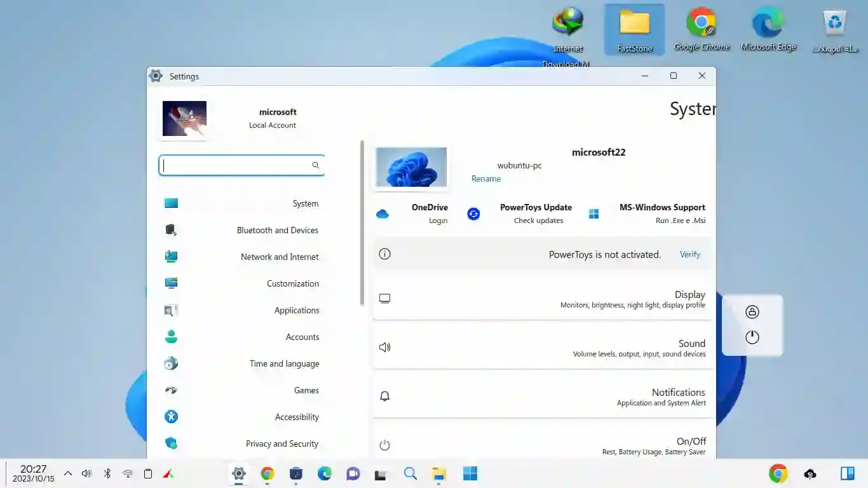The height and width of the screenshot is (488, 868).
Task: Select the Accounts sidebar icon
Action: (171, 337)
